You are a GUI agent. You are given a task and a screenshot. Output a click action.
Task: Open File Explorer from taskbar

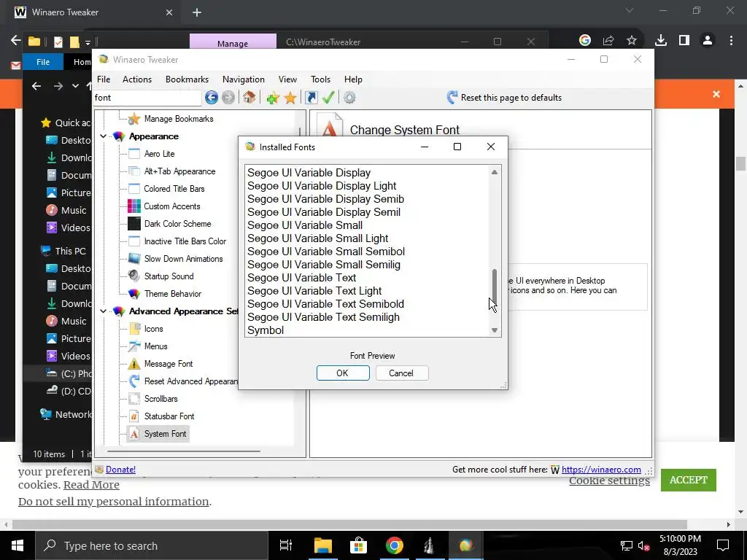pos(322,545)
